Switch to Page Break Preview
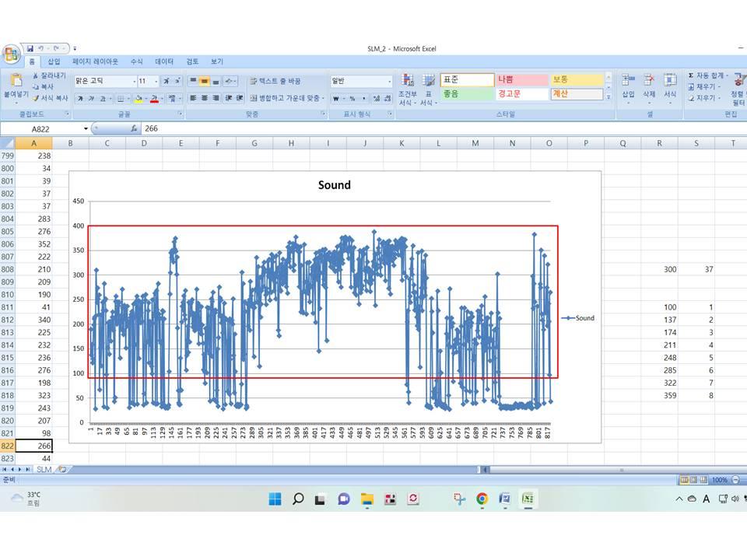This screenshot has width=747, height=560. coord(703,480)
